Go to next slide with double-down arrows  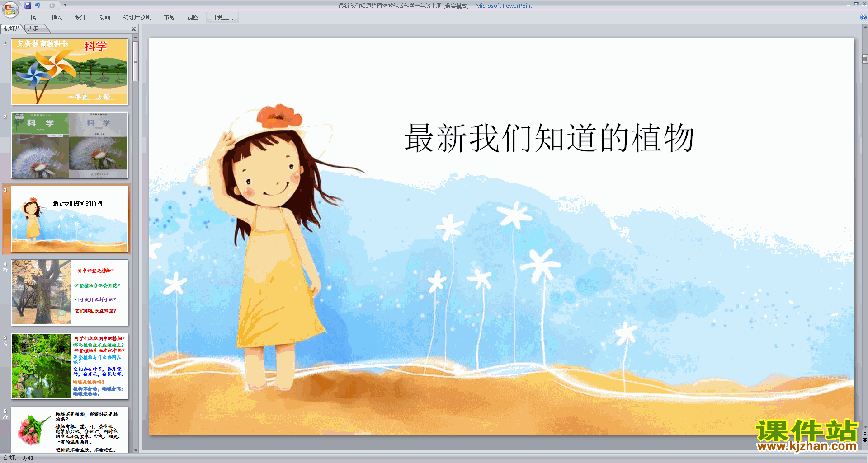pyautogui.click(x=865, y=440)
